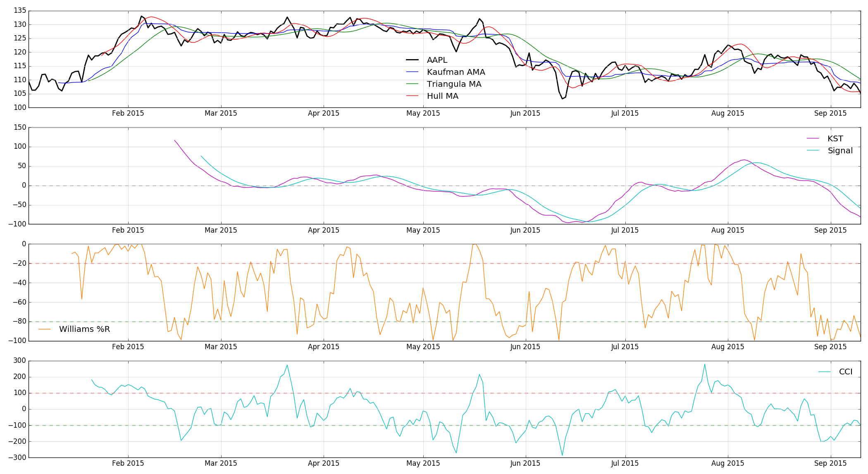Screen dimensions: 868x474
Task: Click Sep 2015 tick label under CCI chart
Action: pos(830,463)
